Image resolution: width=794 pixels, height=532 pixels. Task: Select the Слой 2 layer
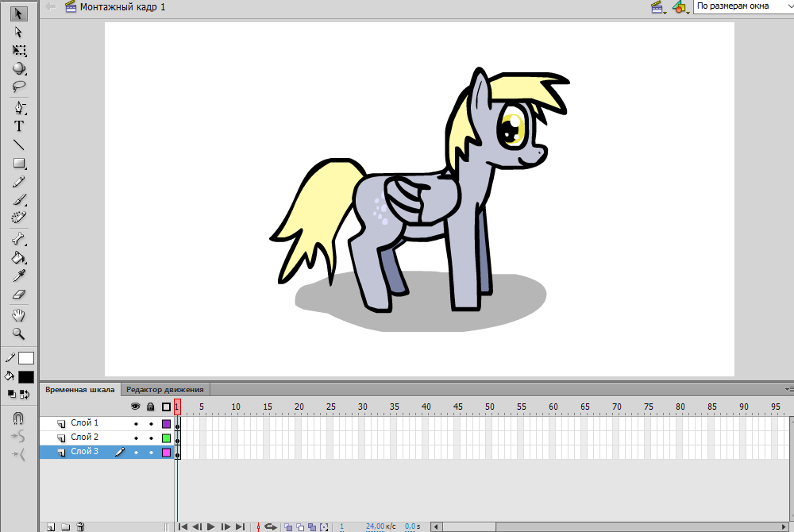pos(85,438)
